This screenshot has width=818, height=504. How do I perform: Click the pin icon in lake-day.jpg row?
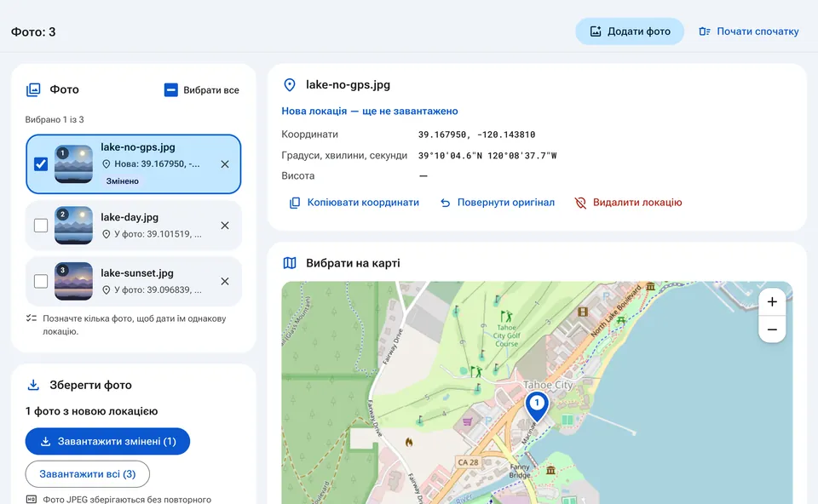(106, 234)
